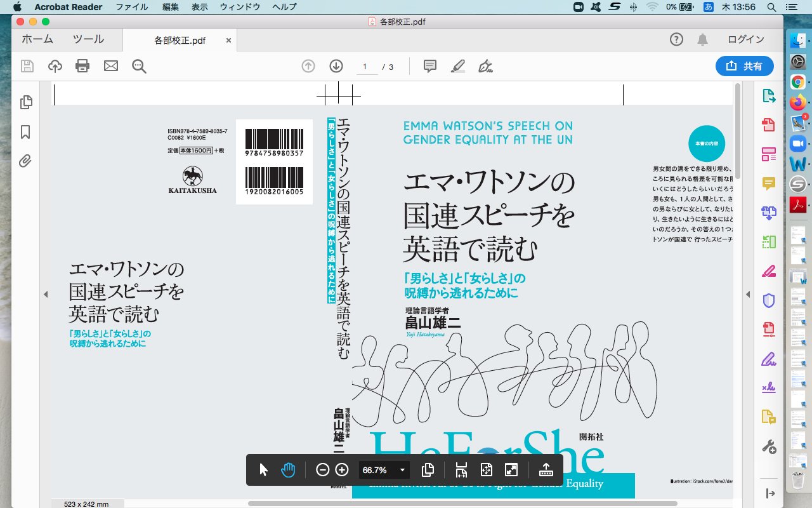Open Fill & Sign purple pen tool
This screenshot has width=812, height=508.
769,359
